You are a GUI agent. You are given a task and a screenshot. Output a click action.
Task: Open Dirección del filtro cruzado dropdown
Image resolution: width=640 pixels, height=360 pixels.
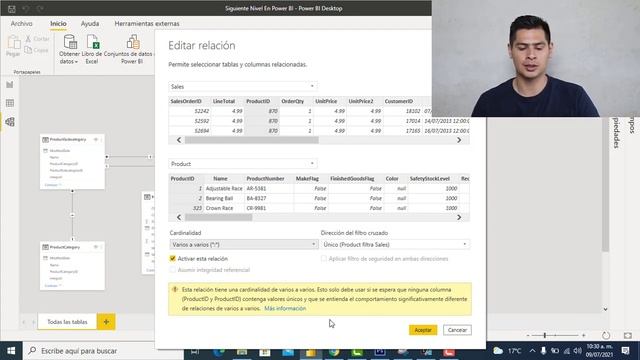pos(395,244)
